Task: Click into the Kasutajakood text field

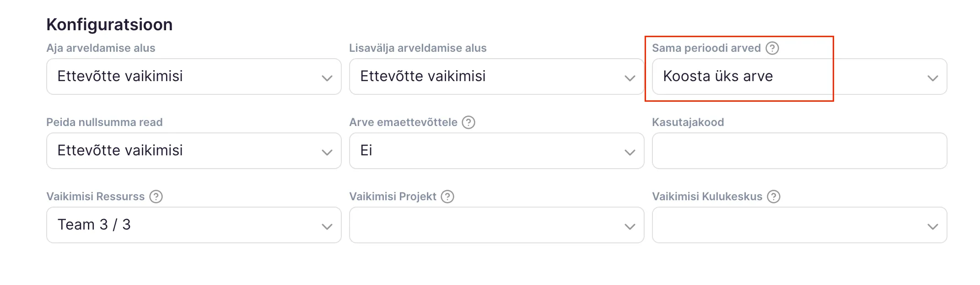Action: coord(799,151)
